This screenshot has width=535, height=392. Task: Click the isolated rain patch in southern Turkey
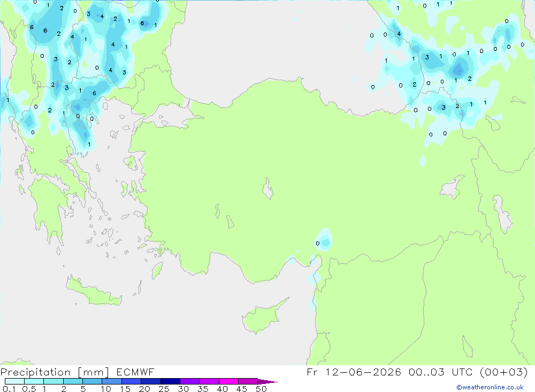point(324,240)
